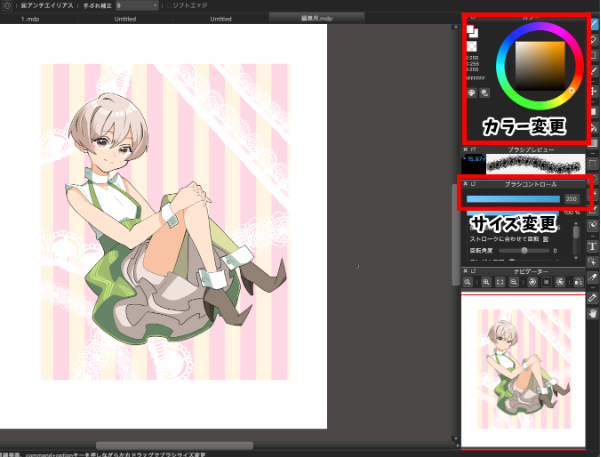Open the 手ぶれ補正 value dropdown

click(x=137, y=5)
